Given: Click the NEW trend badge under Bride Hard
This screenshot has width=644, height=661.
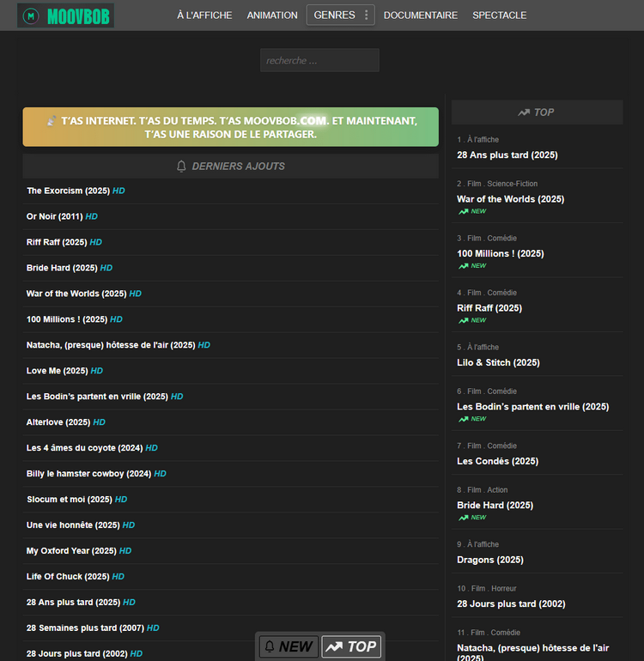Looking at the screenshot, I should pos(472,518).
